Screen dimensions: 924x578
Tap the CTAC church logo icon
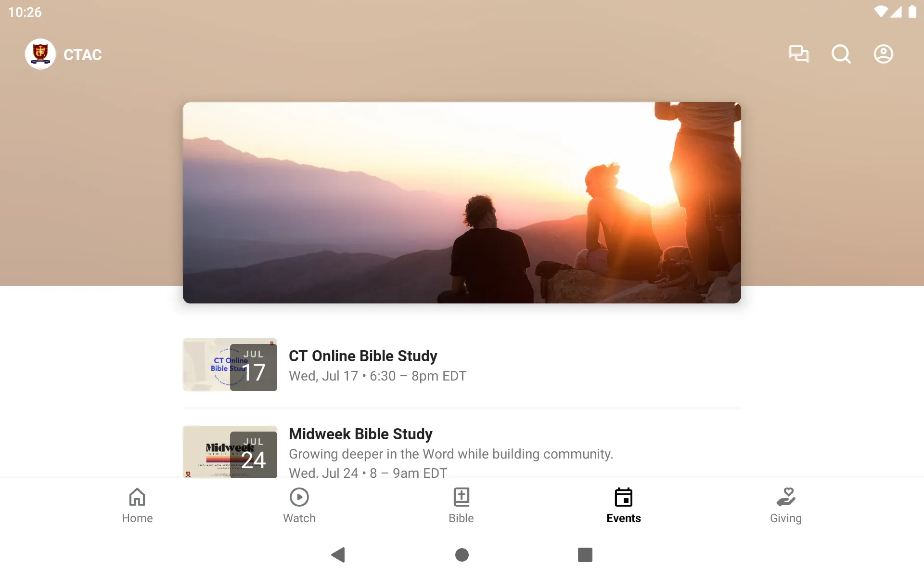tap(40, 53)
